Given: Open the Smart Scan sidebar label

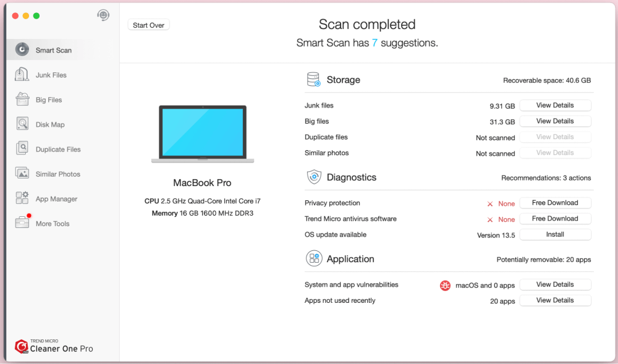Looking at the screenshot, I should click(54, 50).
